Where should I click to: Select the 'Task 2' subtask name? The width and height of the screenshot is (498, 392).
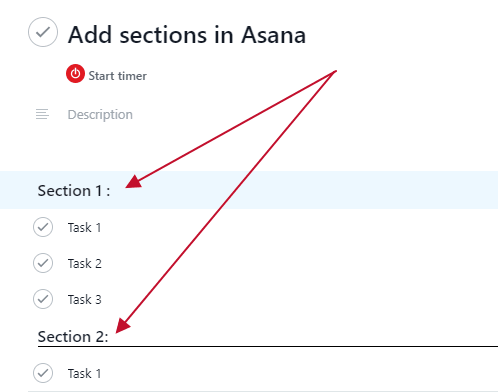coord(85,263)
